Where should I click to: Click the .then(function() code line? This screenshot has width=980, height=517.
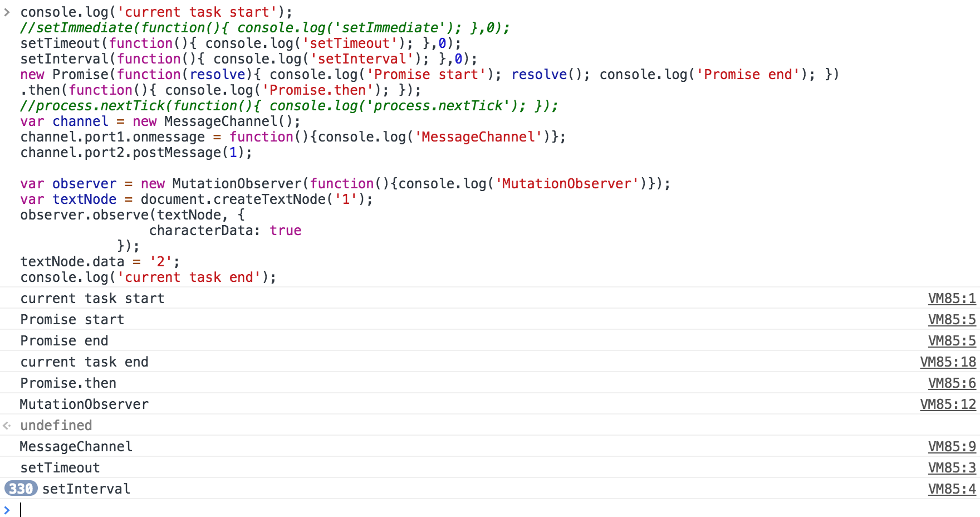221,90
